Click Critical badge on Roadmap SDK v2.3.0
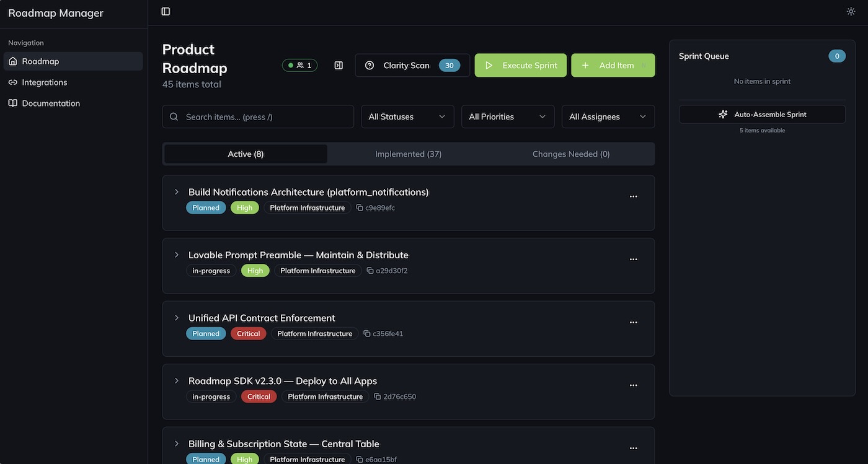This screenshot has height=464, width=868. (259, 396)
